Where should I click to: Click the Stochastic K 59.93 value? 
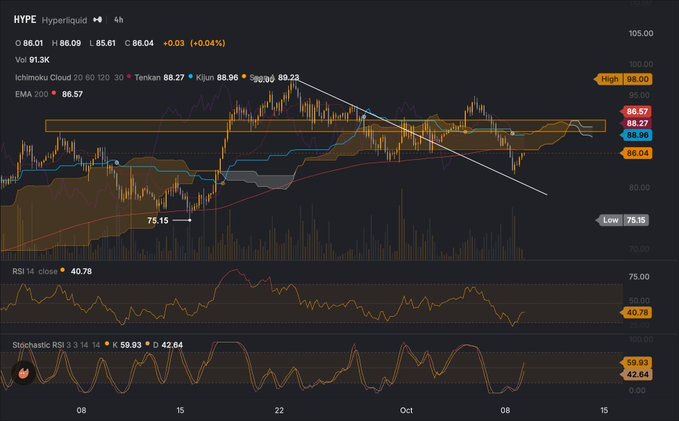(x=131, y=345)
